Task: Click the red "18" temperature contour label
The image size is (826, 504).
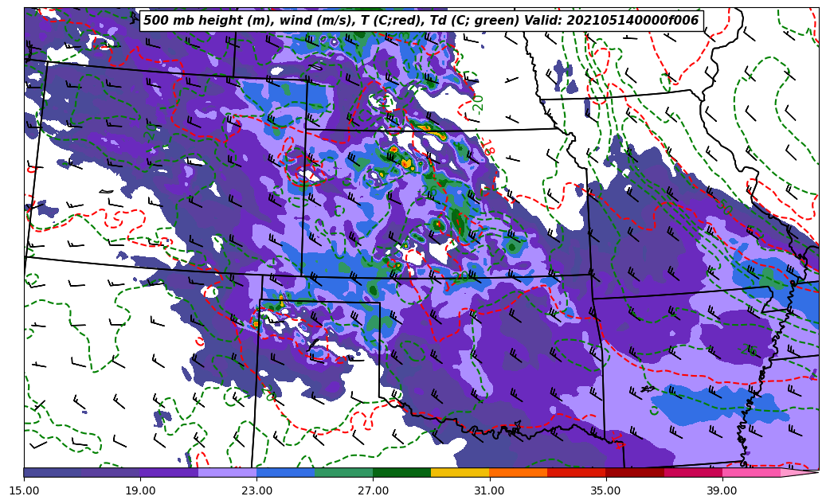Action: tap(488, 146)
